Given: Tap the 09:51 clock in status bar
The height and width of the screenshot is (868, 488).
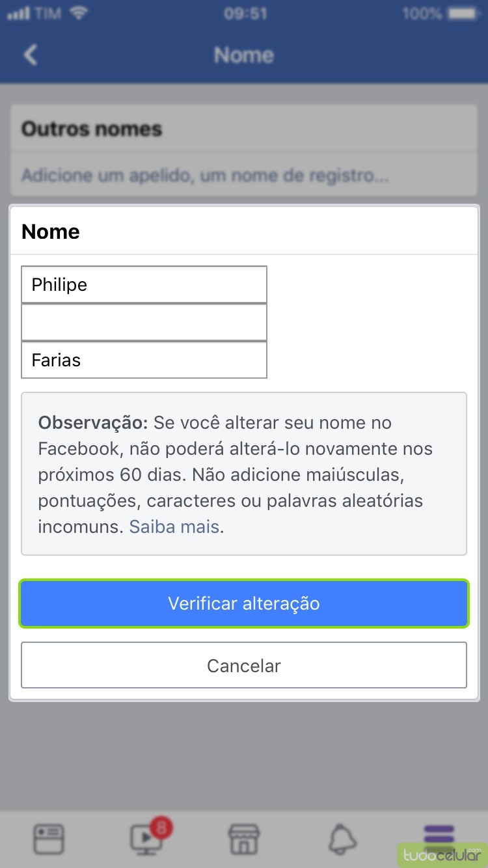Looking at the screenshot, I should [245, 13].
